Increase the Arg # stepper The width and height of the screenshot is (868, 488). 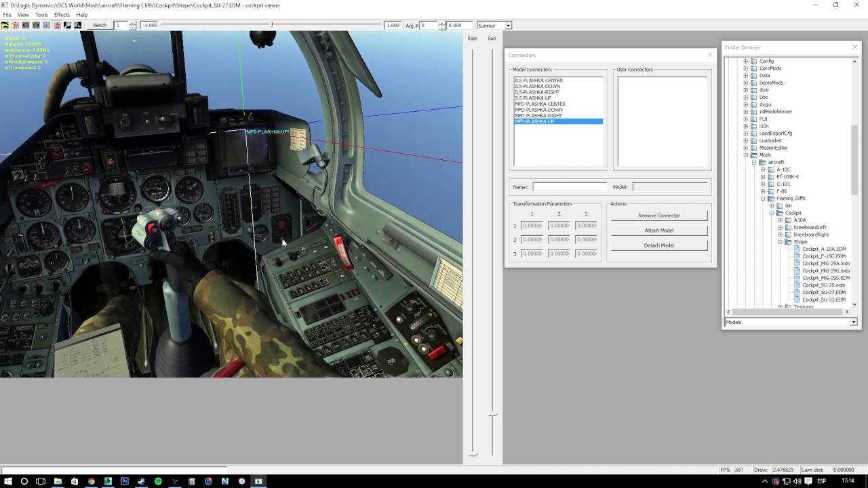coord(441,24)
